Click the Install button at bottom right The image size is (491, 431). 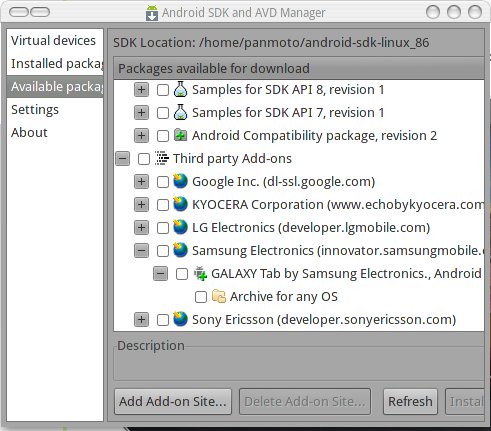click(465, 401)
